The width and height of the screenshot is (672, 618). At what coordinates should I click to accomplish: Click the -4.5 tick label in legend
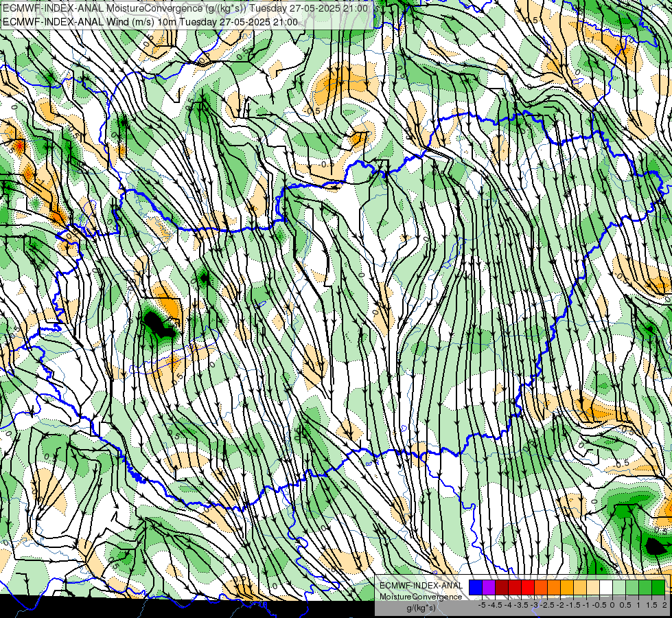point(495,605)
